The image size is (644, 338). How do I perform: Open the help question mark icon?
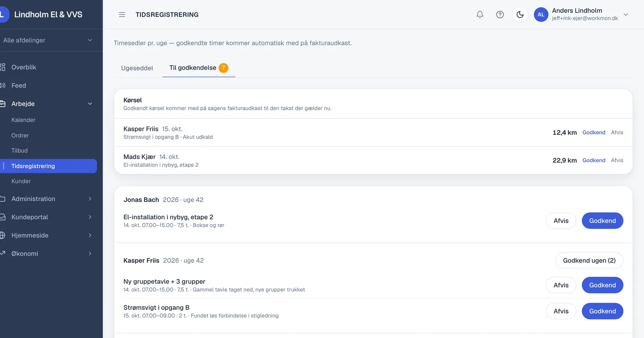tap(500, 14)
